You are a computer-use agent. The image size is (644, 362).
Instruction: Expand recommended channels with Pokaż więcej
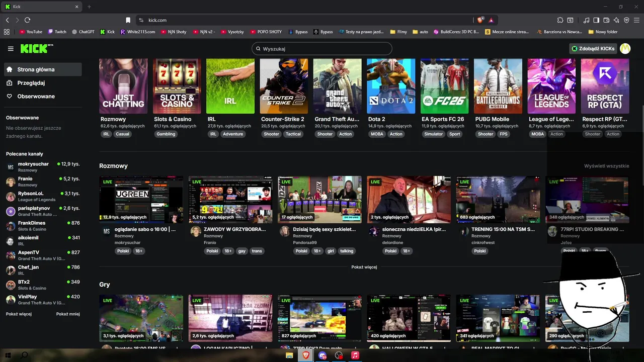19,314
